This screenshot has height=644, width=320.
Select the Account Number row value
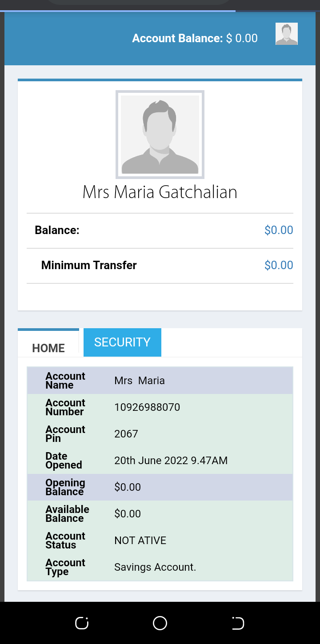pos(147,407)
